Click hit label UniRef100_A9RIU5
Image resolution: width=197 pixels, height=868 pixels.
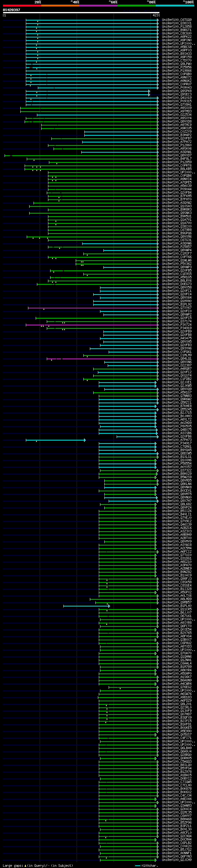click(x=177, y=128)
